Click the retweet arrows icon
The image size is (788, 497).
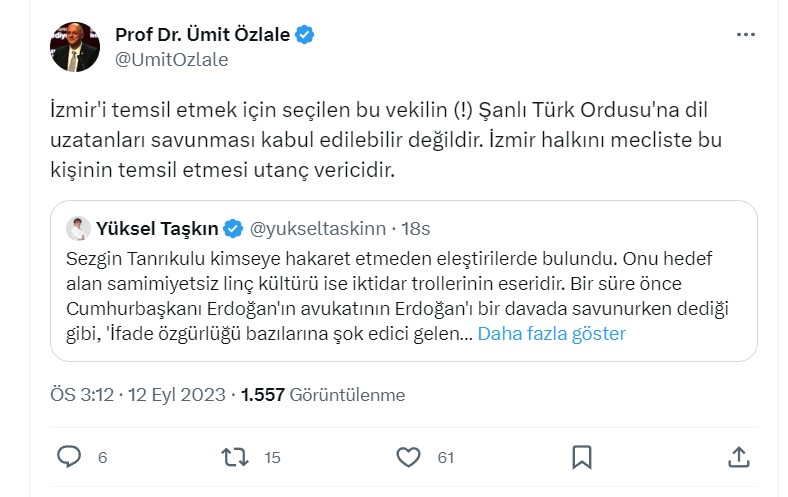pyautogui.click(x=233, y=457)
